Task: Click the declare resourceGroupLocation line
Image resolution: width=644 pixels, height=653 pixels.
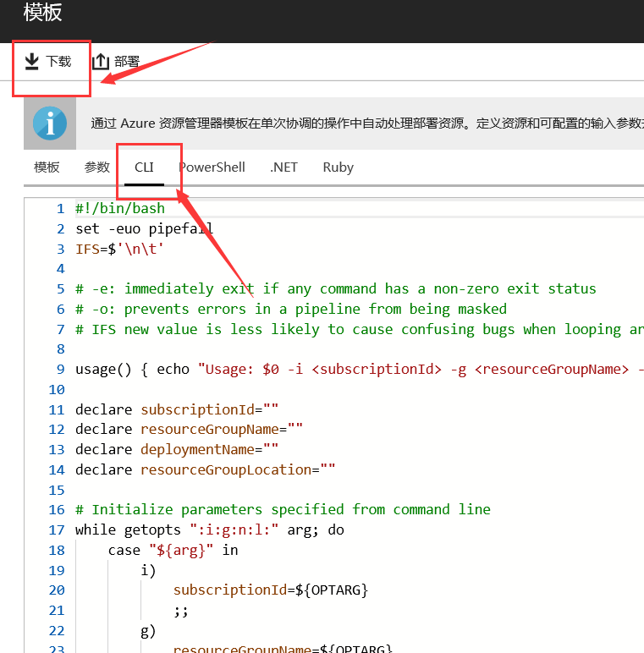Action: (205, 469)
